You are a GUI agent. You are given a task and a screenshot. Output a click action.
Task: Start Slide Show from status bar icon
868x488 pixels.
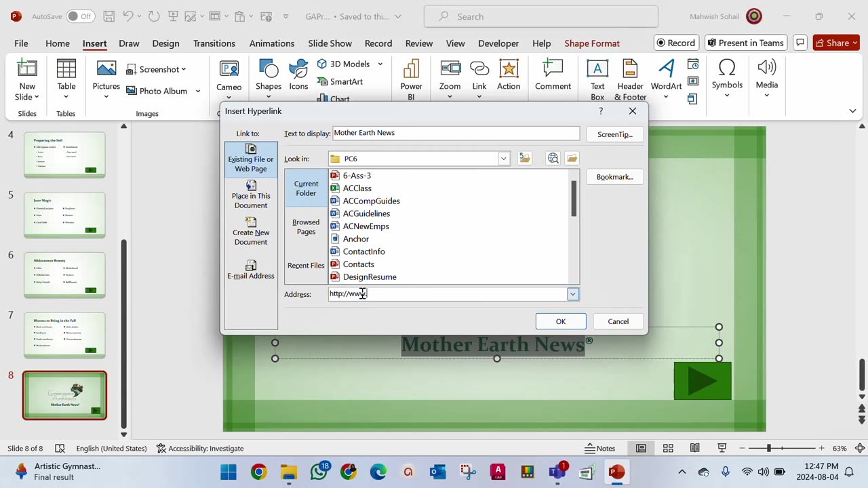click(722, 448)
